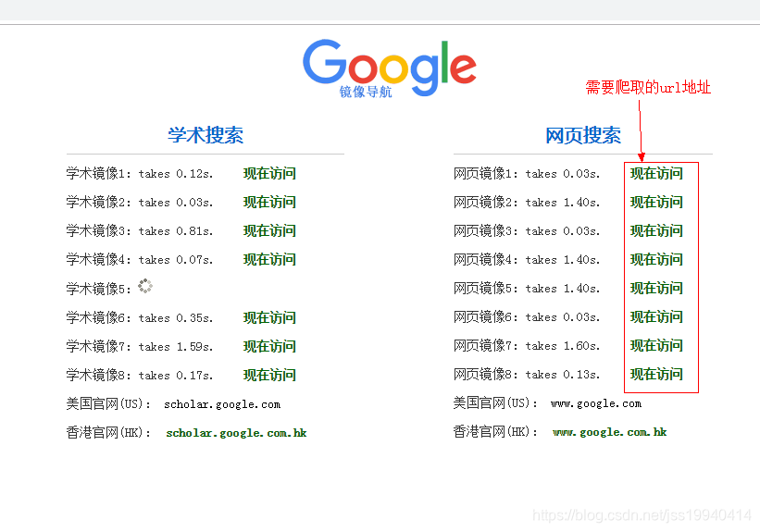Click the 网页镜像5: takes 1.40s. text
760x532 pixels.
(x=527, y=289)
